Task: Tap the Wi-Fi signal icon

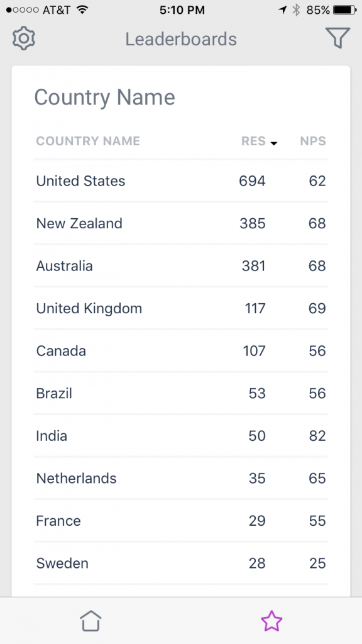Action: [x=83, y=10]
